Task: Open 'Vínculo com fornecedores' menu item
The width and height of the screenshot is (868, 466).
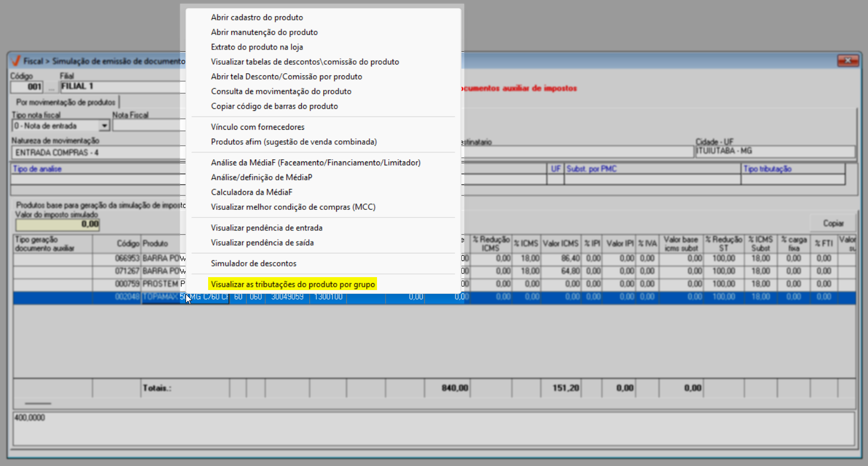Action: pos(258,127)
